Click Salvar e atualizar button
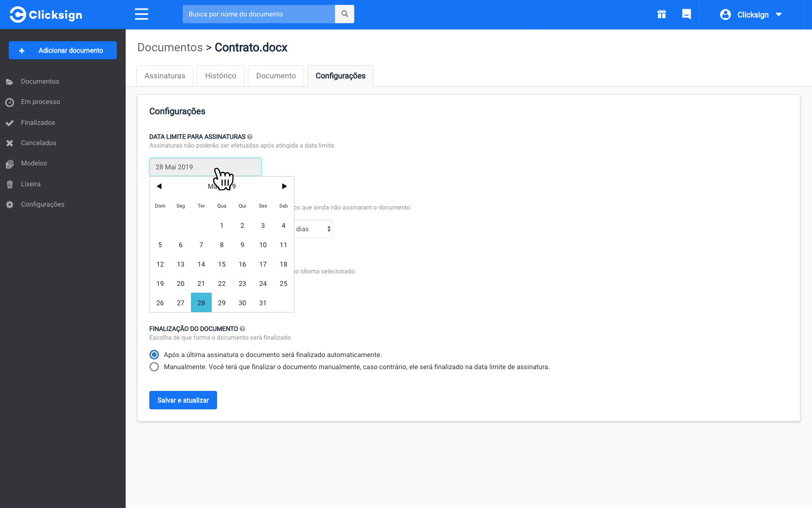 tap(183, 400)
